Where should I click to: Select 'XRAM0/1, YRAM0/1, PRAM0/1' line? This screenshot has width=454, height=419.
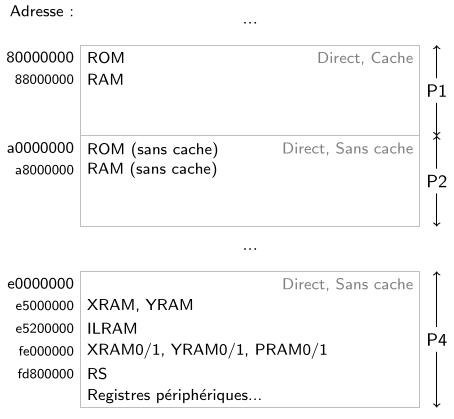pos(207,350)
